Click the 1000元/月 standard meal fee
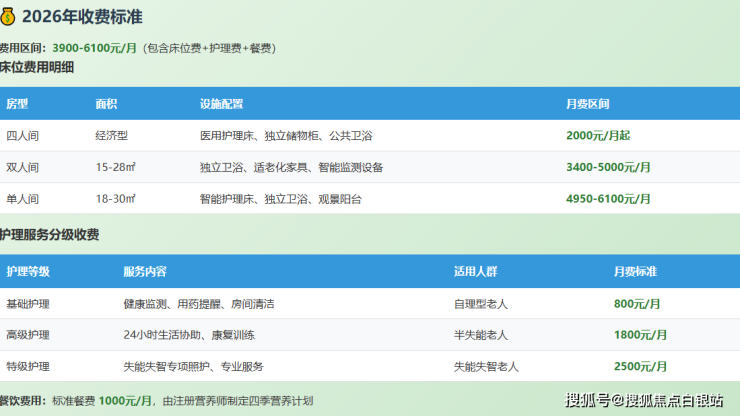 [125, 400]
